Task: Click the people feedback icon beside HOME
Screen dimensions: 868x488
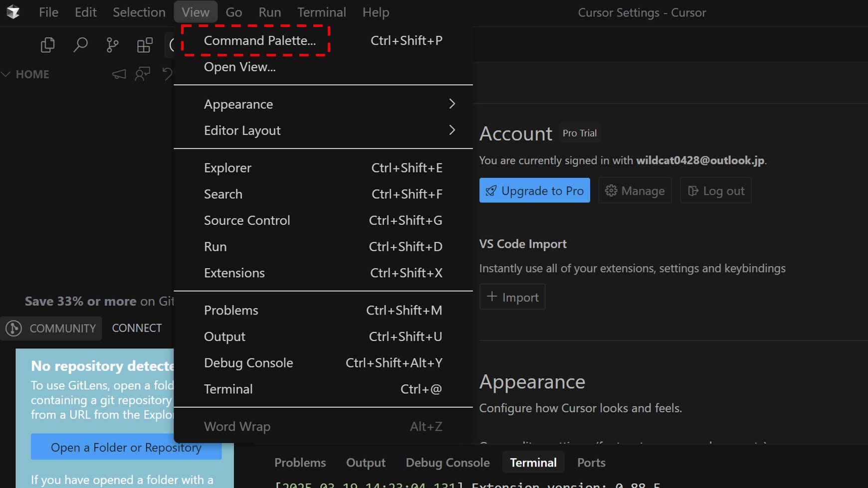Action: 143,74
